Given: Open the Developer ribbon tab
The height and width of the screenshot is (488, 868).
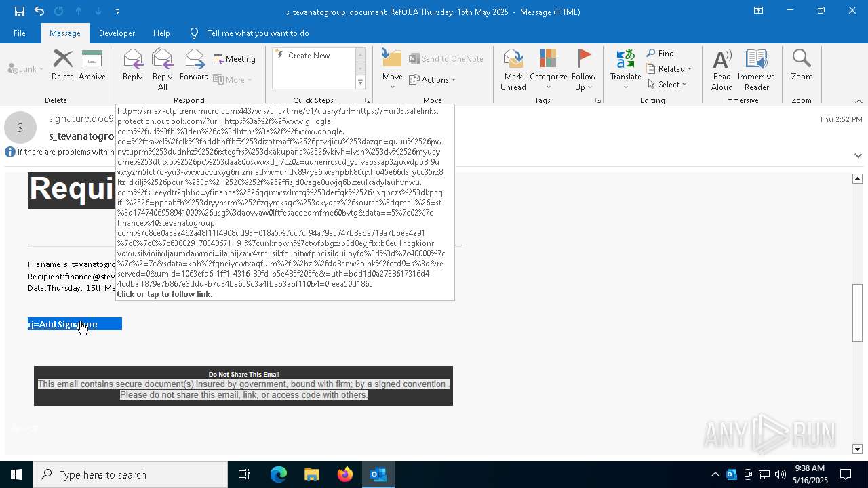Looking at the screenshot, I should (117, 33).
